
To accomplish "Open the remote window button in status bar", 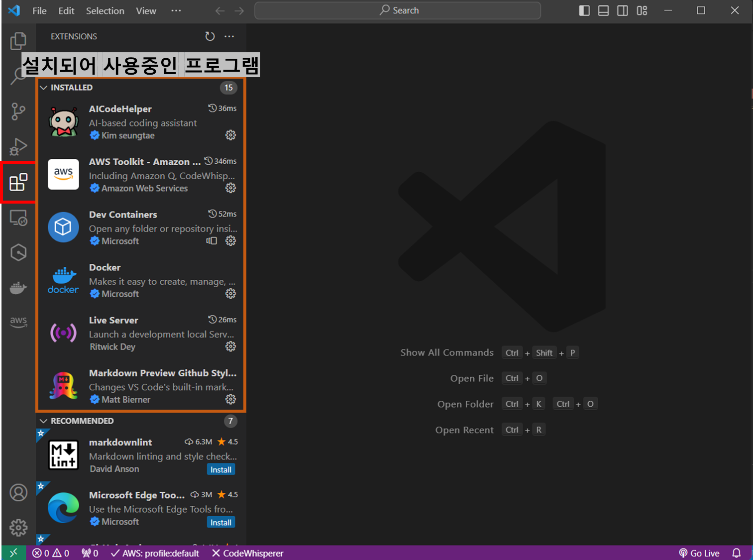I will pos(13,553).
